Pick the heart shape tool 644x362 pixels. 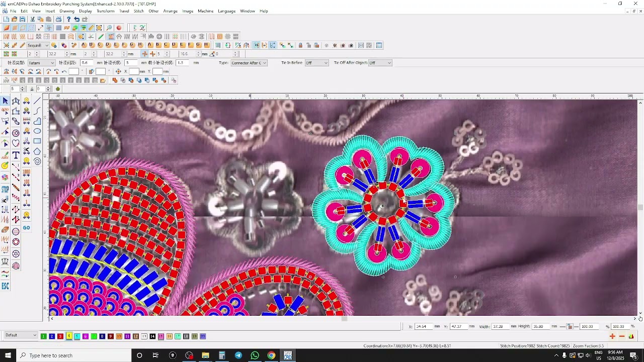point(16,143)
